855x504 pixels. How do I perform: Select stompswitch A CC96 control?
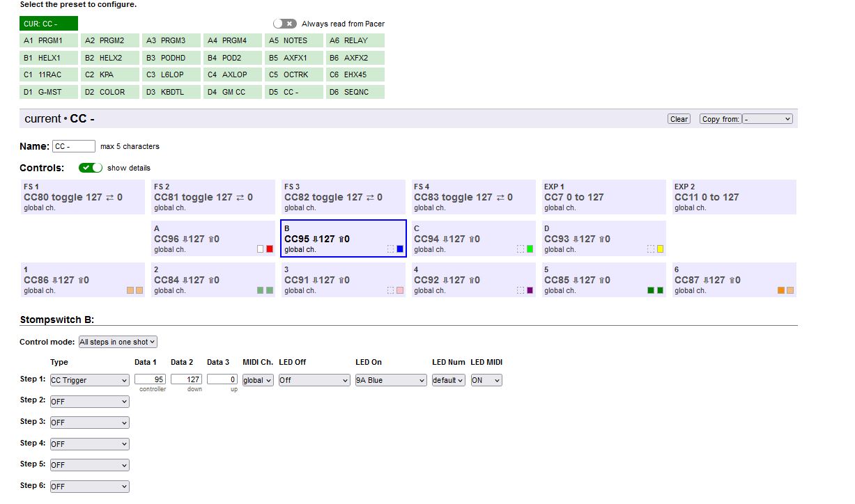[x=213, y=239]
